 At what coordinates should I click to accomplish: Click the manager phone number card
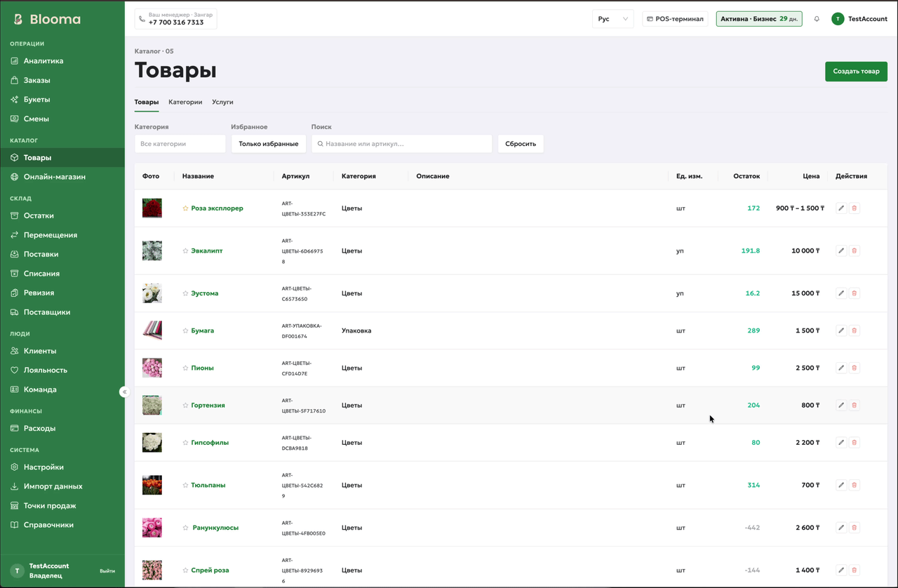coord(176,19)
